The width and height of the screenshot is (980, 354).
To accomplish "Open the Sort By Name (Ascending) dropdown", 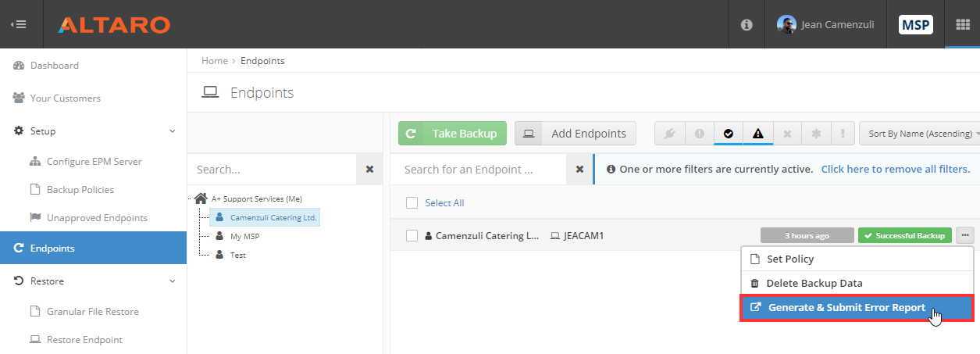I will pyautogui.click(x=919, y=134).
